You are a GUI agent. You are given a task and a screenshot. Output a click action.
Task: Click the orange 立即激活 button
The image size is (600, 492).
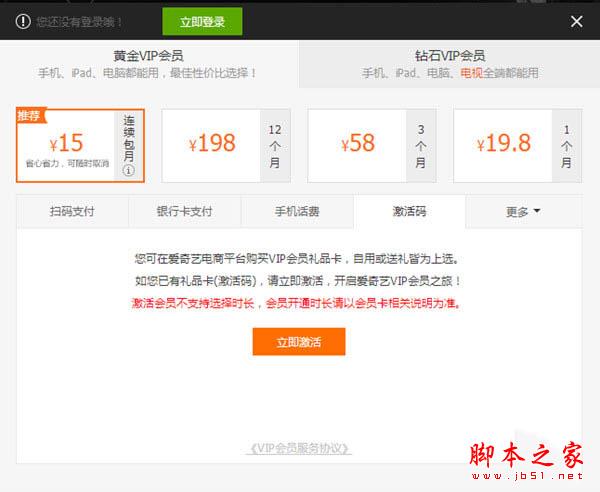click(299, 342)
